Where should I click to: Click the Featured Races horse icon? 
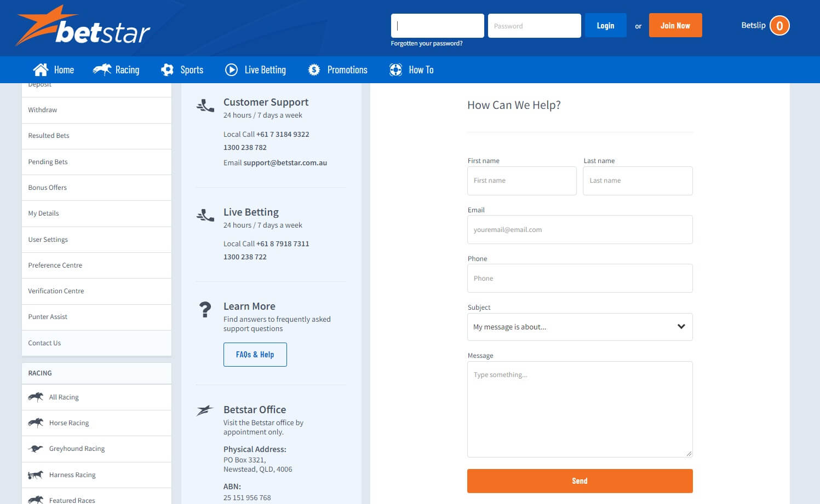(36, 500)
